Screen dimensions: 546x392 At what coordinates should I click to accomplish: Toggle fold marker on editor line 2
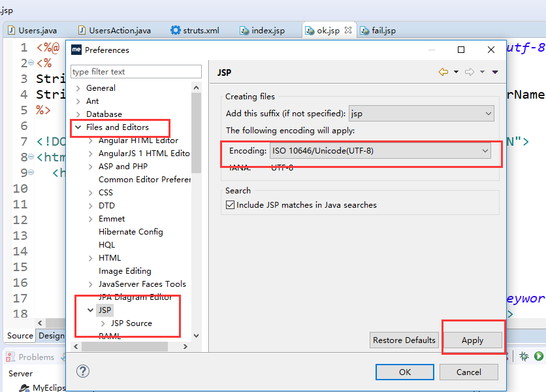[x=31, y=63]
